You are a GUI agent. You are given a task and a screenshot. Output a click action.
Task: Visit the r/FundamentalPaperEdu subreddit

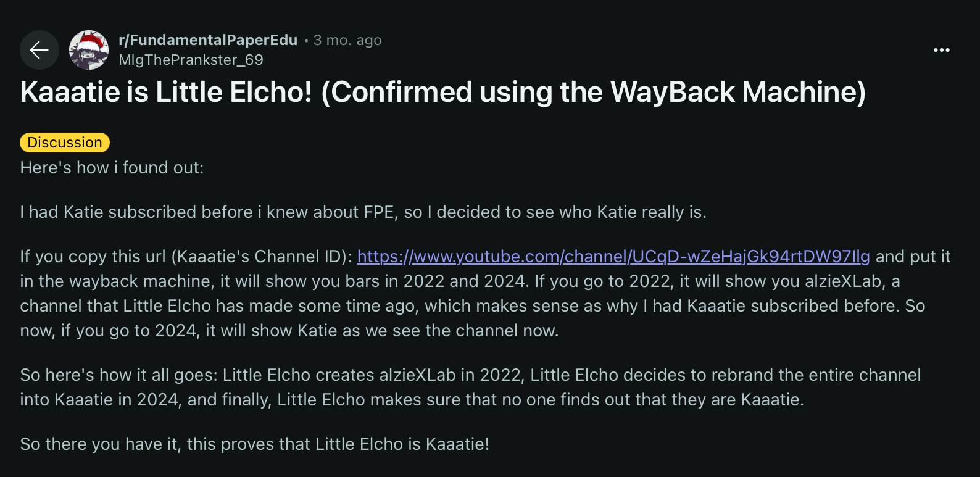tap(208, 40)
